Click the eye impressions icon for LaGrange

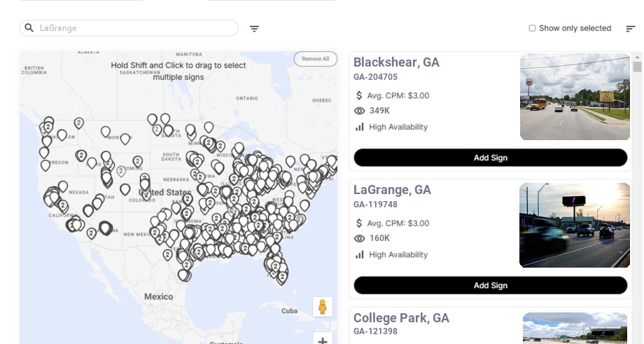click(x=360, y=238)
